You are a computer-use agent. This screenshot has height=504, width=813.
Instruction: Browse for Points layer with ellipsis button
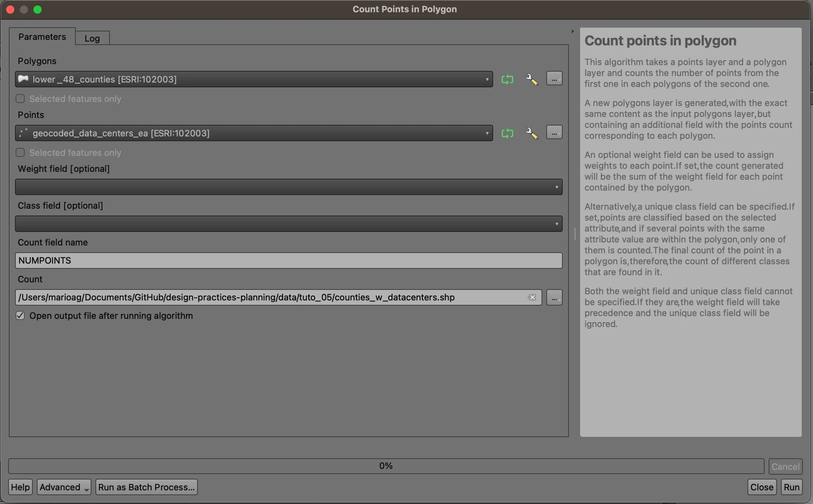tap(554, 133)
